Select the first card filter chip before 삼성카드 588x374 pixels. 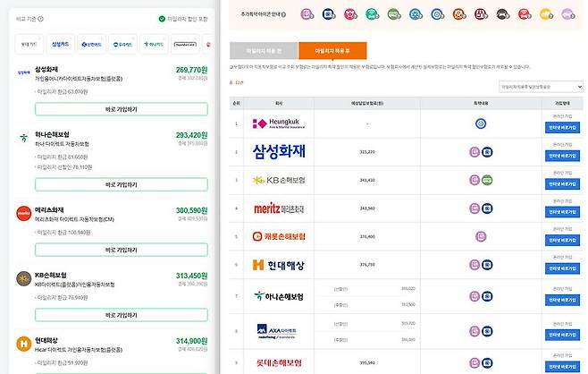pos(29,45)
